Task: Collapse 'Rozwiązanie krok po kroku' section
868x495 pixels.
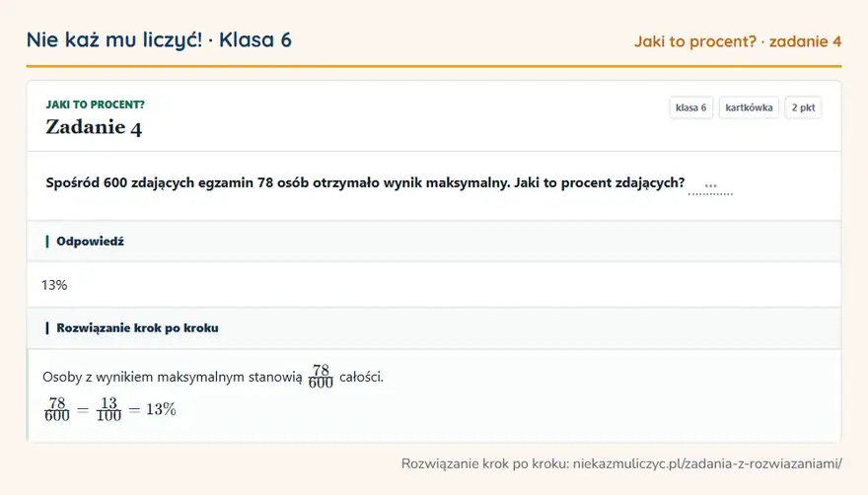Action: pos(434,327)
